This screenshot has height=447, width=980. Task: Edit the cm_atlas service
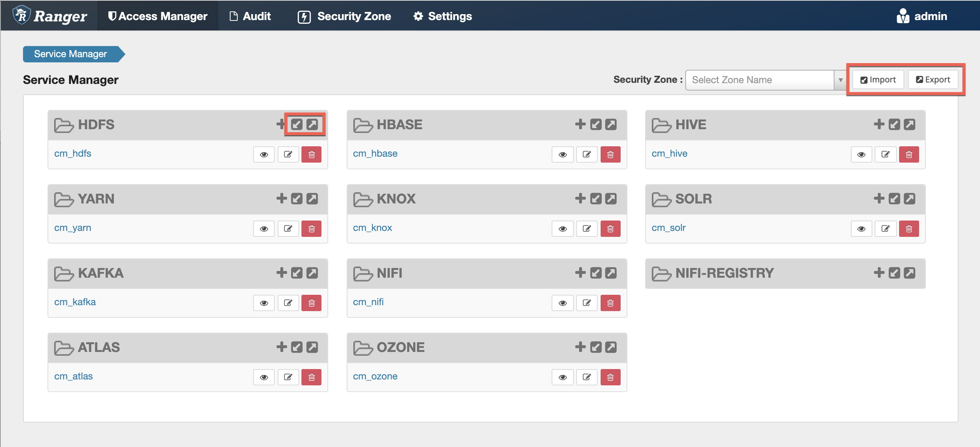(288, 377)
